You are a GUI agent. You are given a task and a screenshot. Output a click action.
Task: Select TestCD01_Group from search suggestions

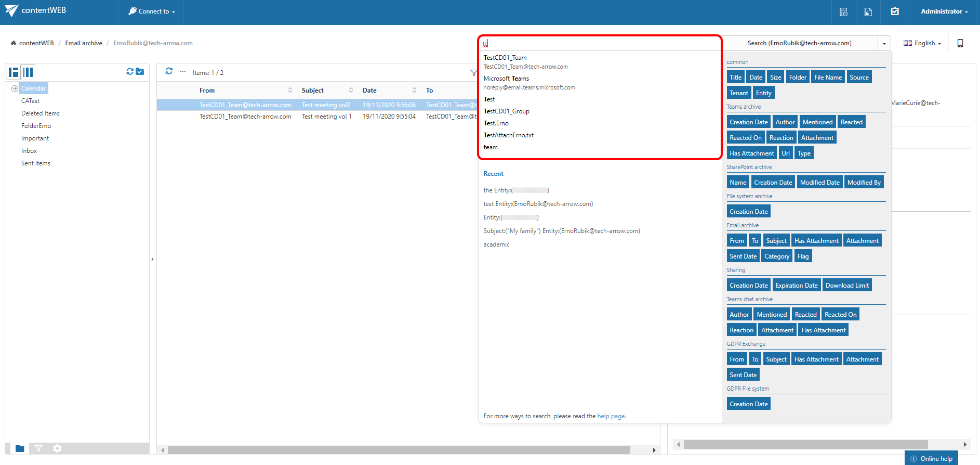tap(506, 111)
